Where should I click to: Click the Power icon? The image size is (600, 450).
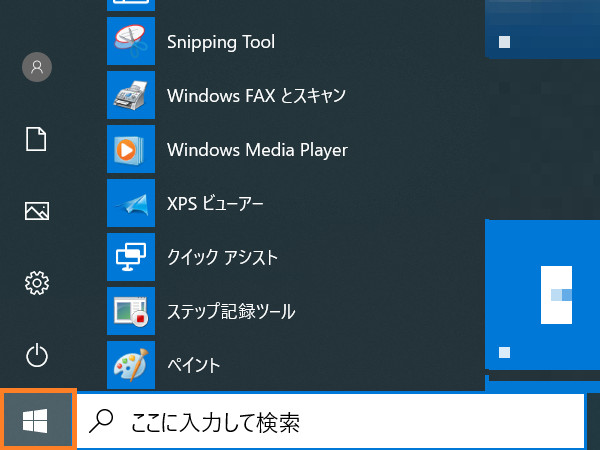tap(37, 355)
